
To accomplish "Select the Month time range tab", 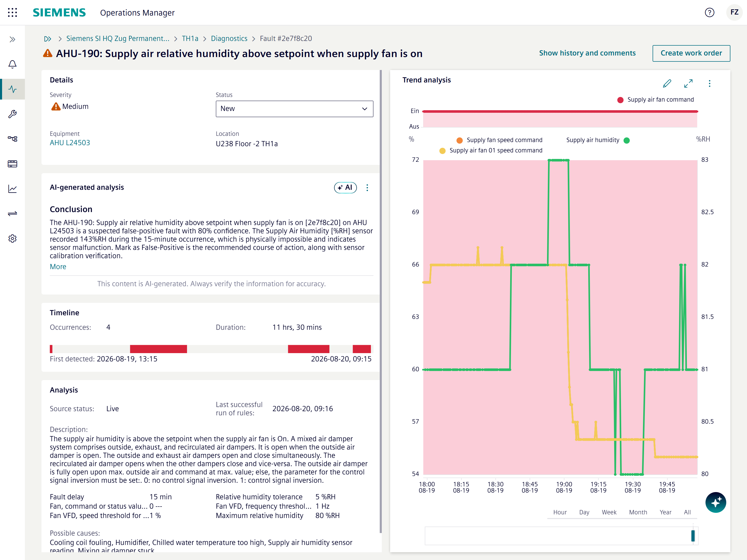I will [x=638, y=512].
